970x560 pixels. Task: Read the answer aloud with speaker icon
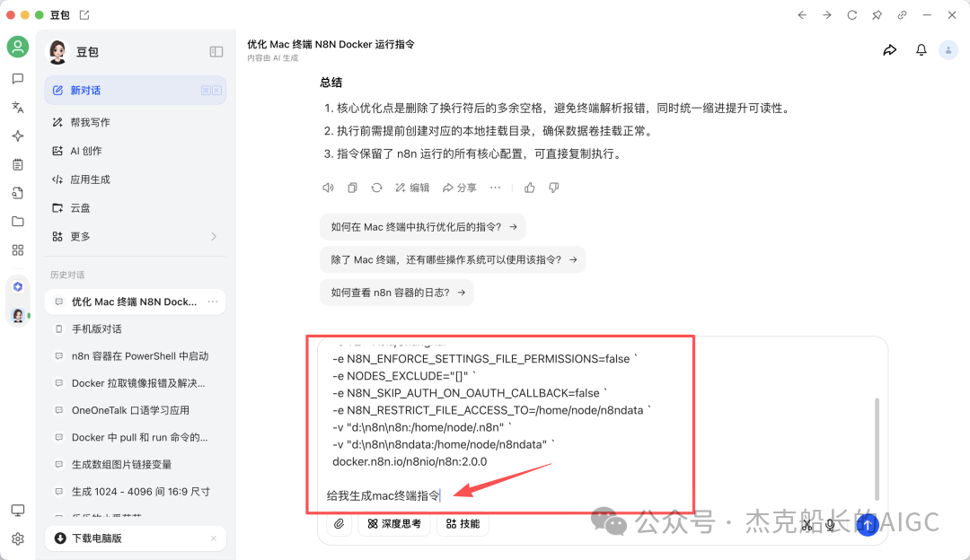[328, 188]
